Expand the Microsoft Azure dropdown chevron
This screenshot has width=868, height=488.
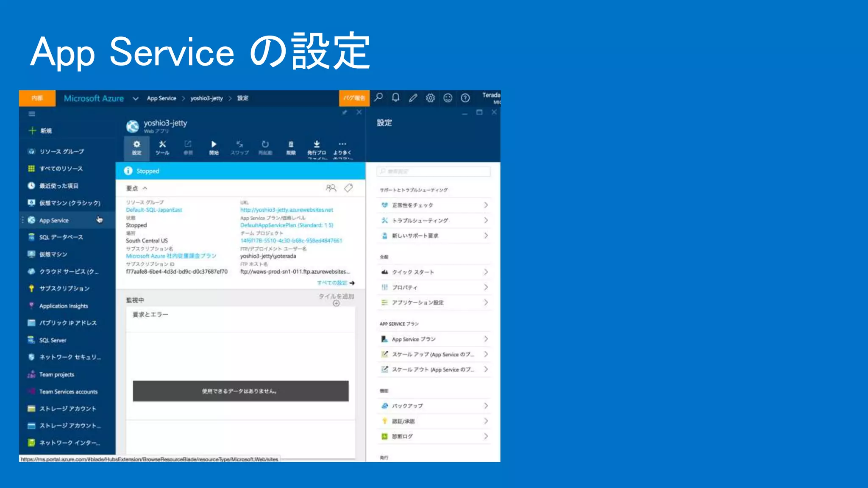136,98
